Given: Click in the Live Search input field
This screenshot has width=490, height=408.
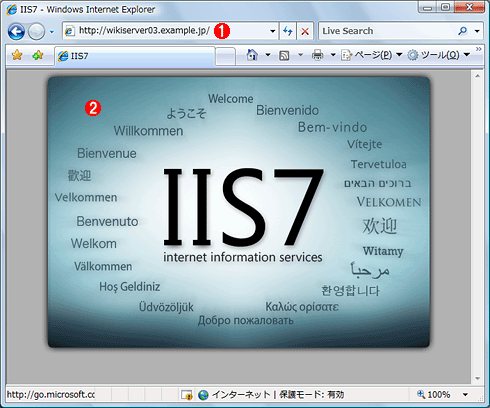Looking at the screenshot, I should pyautogui.click(x=387, y=31).
